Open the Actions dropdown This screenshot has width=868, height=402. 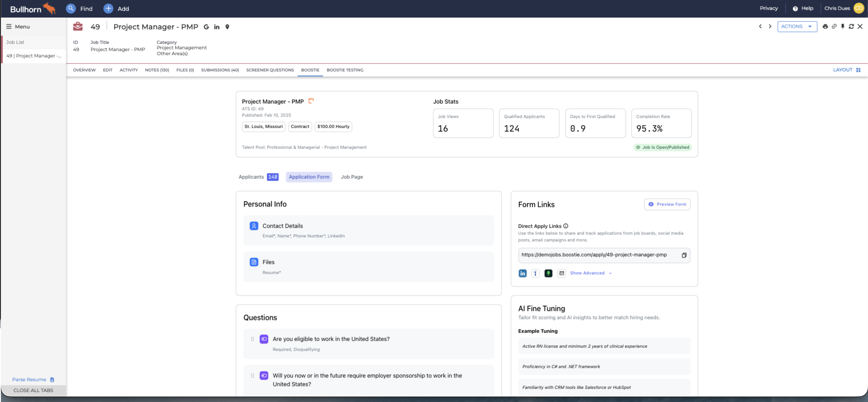tap(797, 27)
